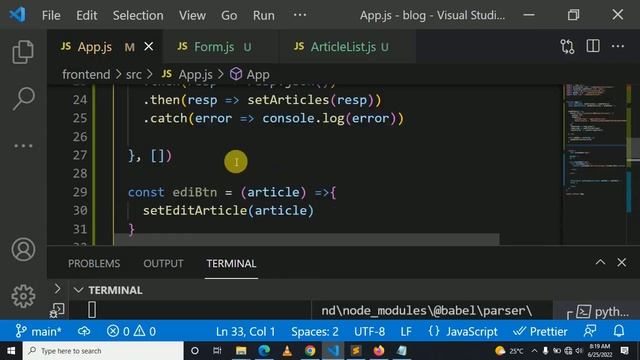Open Microsoft Edge from the taskbar

coord(264,351)
